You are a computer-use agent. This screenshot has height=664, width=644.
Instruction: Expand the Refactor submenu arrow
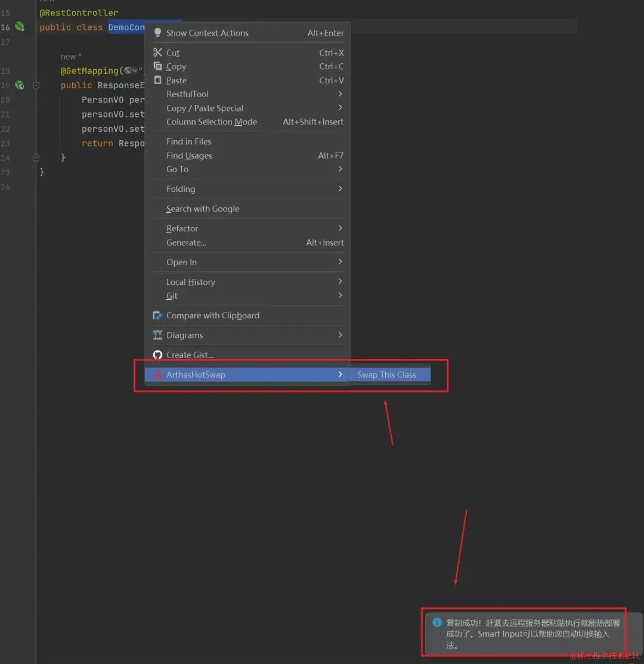[x=340, y=228]
